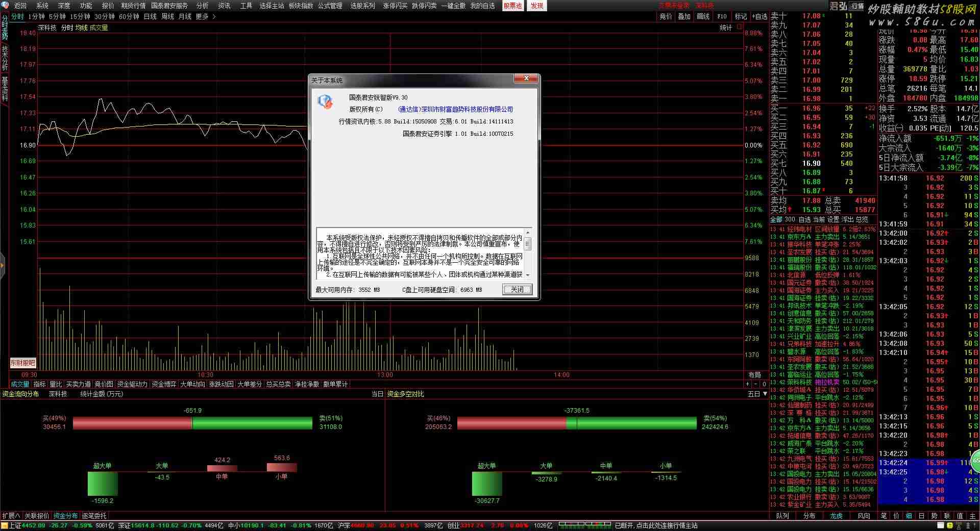Click the statistics square icon next to 统计
Image resolution: width=980 pixels, height=531 pixels.
[740, 27]
